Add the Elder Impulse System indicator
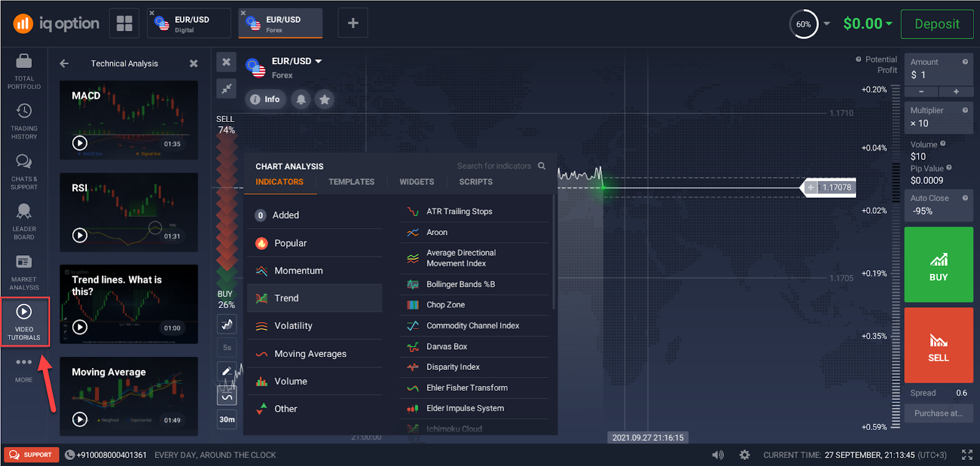This screenshot has height=466, width=980. (x=474, y=408)
